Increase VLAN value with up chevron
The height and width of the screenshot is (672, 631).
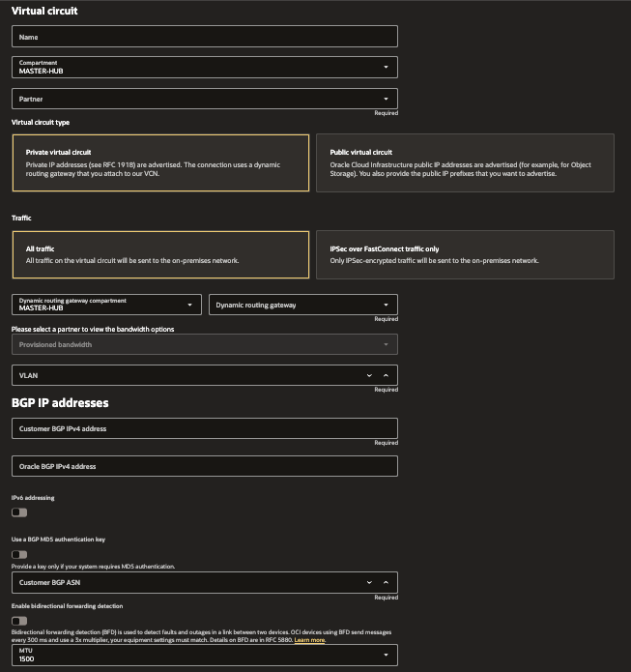386,375
